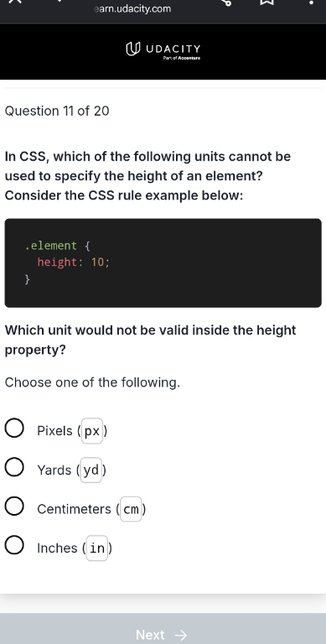The image size is (326, 644).
Task: Tap the learn.udacity.com address text
Action: 132,8
